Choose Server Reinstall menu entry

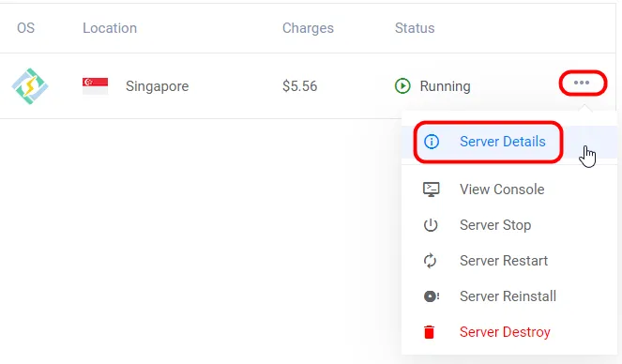point(509,296)
